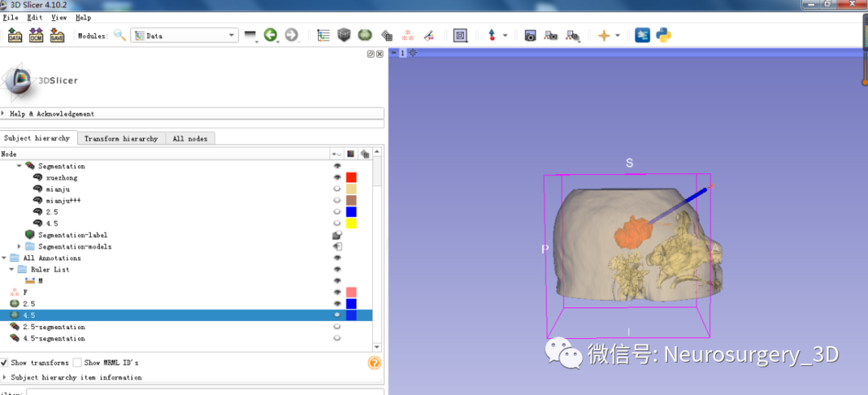Uncheck Show transforms checkbox
Screen dimensions: 868x395
point(5,363)
